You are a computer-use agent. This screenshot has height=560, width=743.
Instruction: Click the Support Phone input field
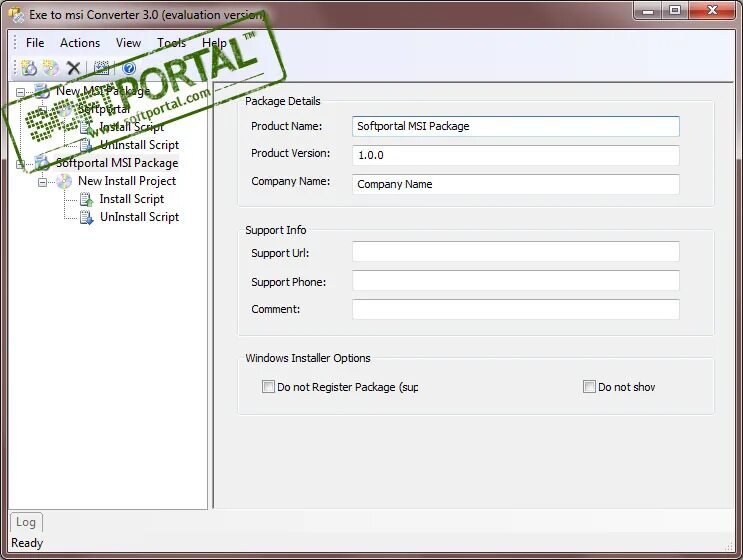click(x=516, y=280)
